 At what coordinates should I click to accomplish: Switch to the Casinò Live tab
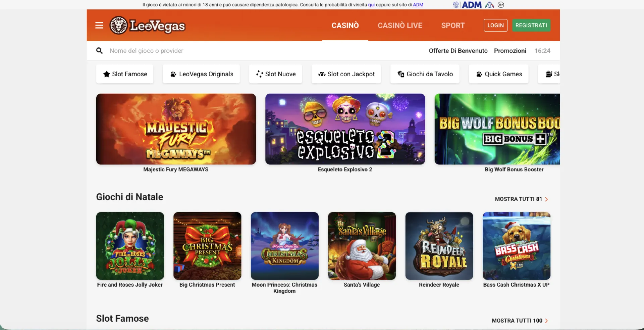click(400, 25)
